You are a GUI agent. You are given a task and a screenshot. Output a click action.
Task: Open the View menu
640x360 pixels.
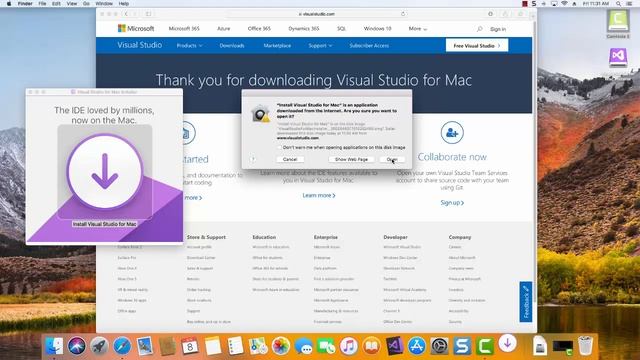(x=72, y=4)
